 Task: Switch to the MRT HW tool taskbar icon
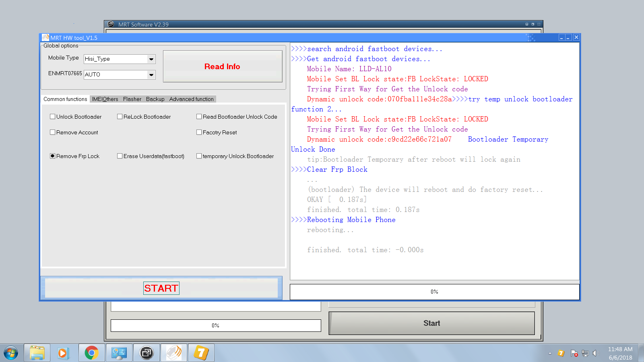(x=174, y=353)
